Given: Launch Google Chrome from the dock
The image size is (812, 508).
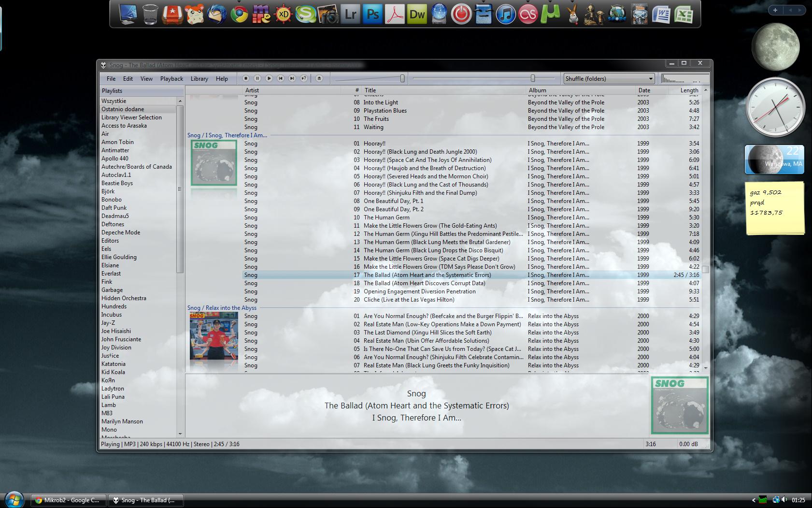Looking at the screenshot, I should pos(239,14).
